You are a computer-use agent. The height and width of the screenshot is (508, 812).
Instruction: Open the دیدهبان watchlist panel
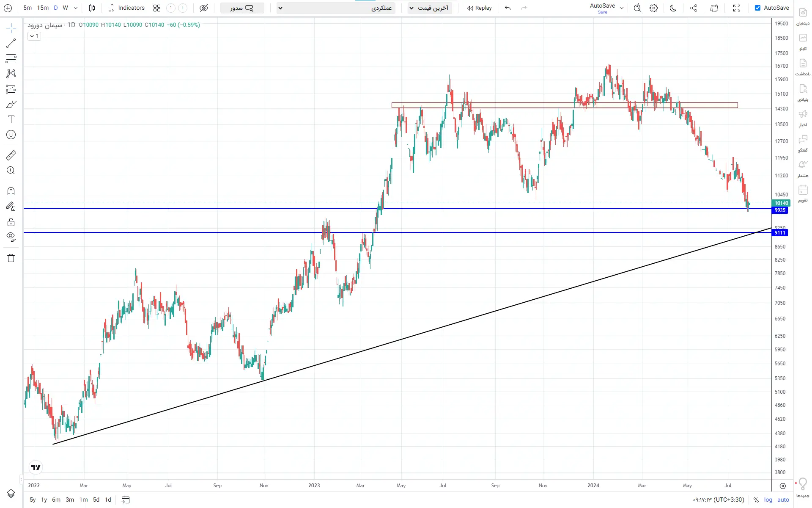pyautogui.click(x=803, y=17)
